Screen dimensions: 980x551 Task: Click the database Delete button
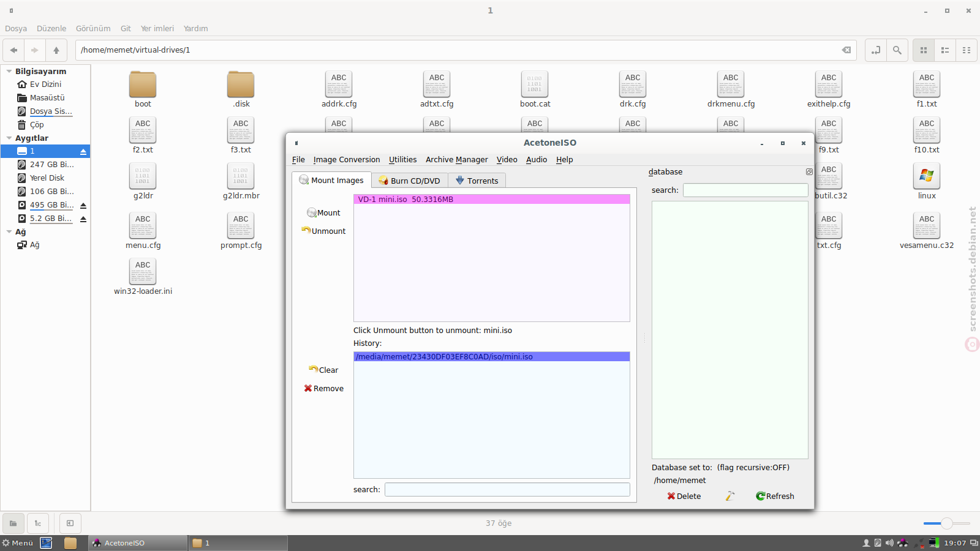pos(684,496)
